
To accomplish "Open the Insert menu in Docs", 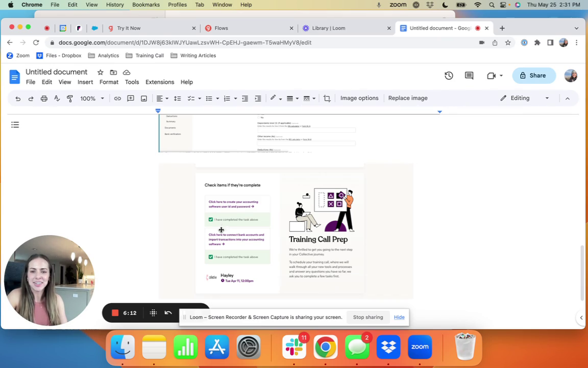I will tap(85, 82).
